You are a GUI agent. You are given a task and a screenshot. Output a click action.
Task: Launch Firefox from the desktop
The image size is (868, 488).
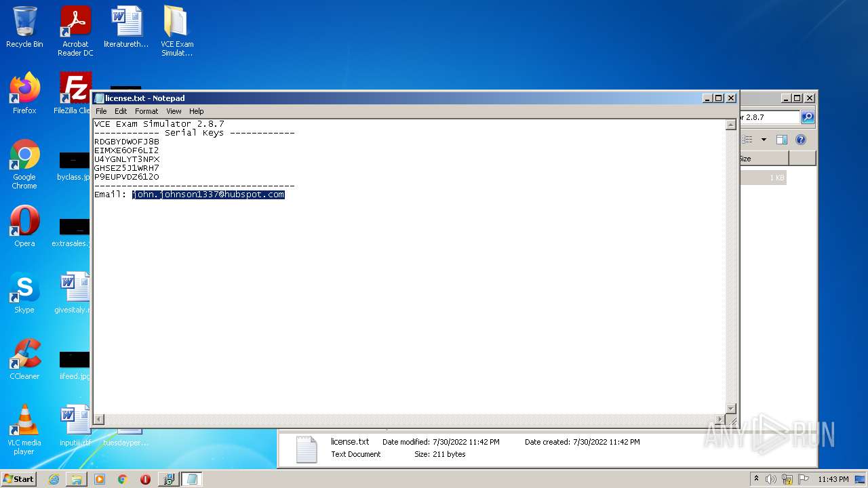[x=24, y=94]
